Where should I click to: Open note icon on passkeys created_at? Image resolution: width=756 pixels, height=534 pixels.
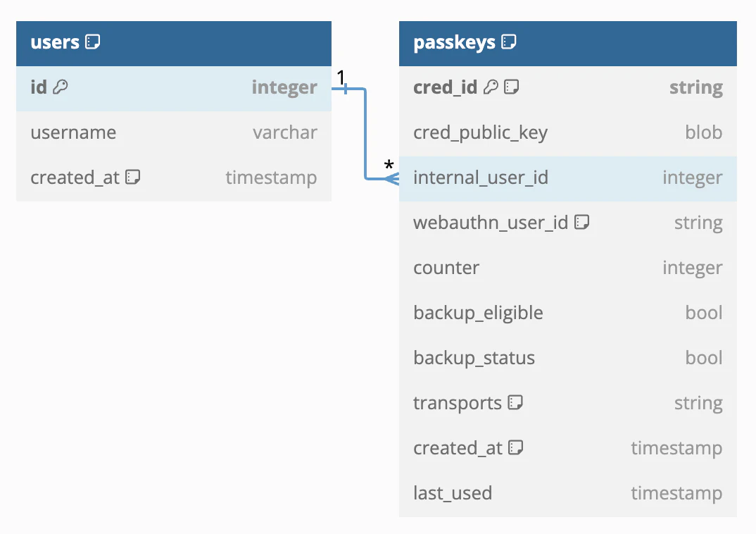(x=516, y=447)
